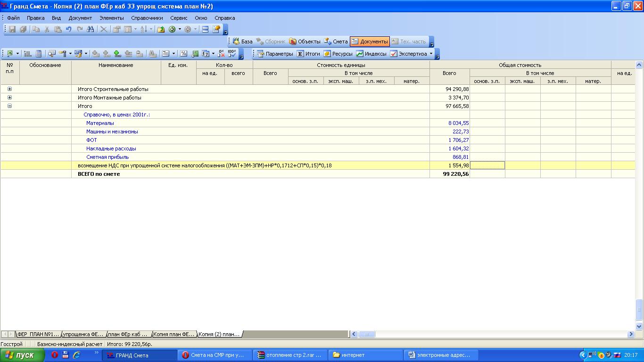Click the percent sign toolbar icon
Screen dimensions: 644x362
click(183, 54)
